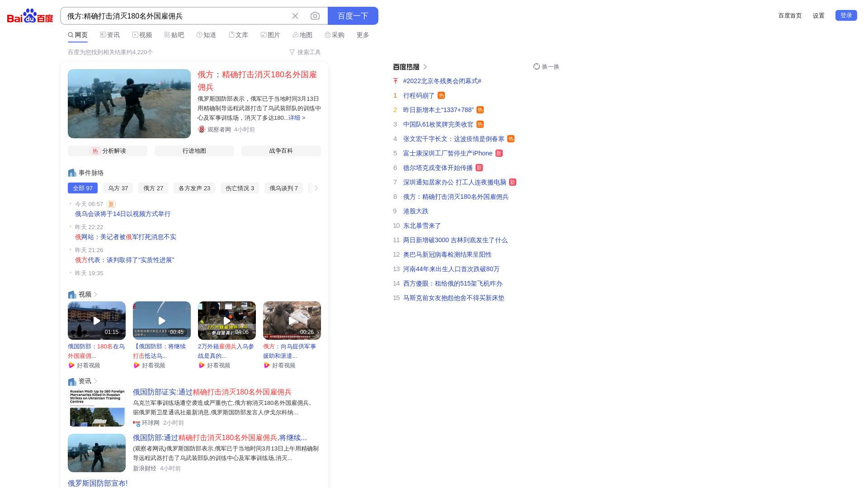
Task: Switch to 知道 tab
Action: coord(206,35)
